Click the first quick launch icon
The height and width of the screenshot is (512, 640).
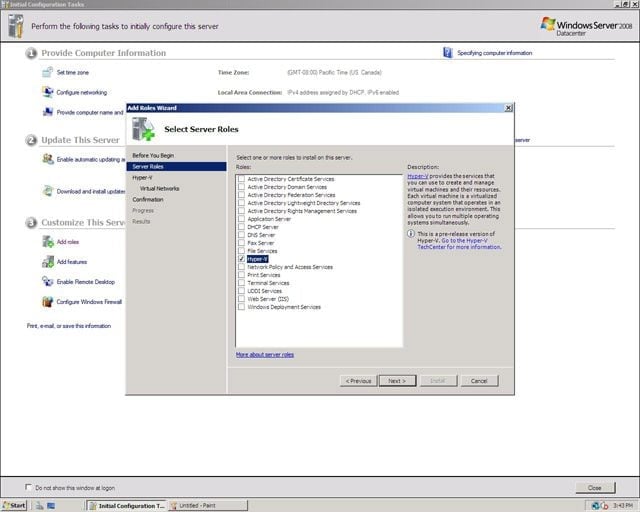pos(39,505)
